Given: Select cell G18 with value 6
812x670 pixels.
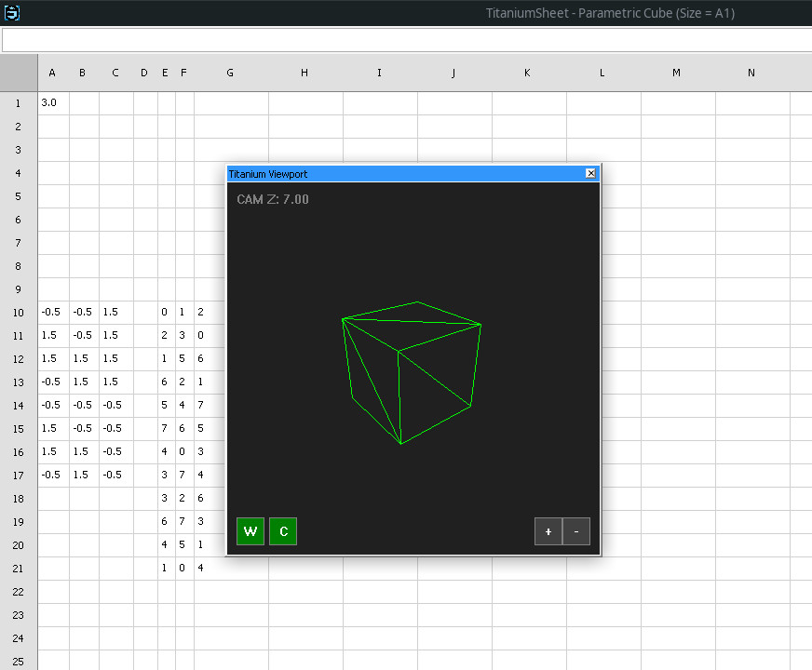Looking at the screenshot, I should 210,498.
